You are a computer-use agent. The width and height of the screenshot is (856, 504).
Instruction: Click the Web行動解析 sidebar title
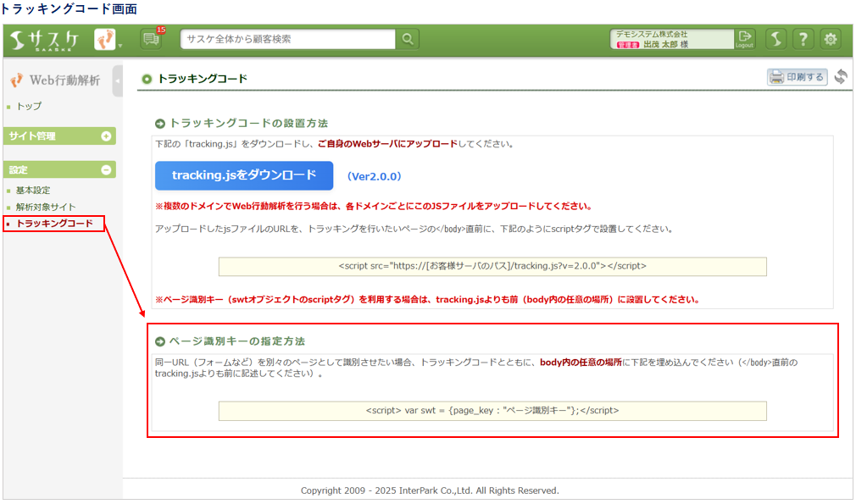pyautogui.click(x=64, y=80)
